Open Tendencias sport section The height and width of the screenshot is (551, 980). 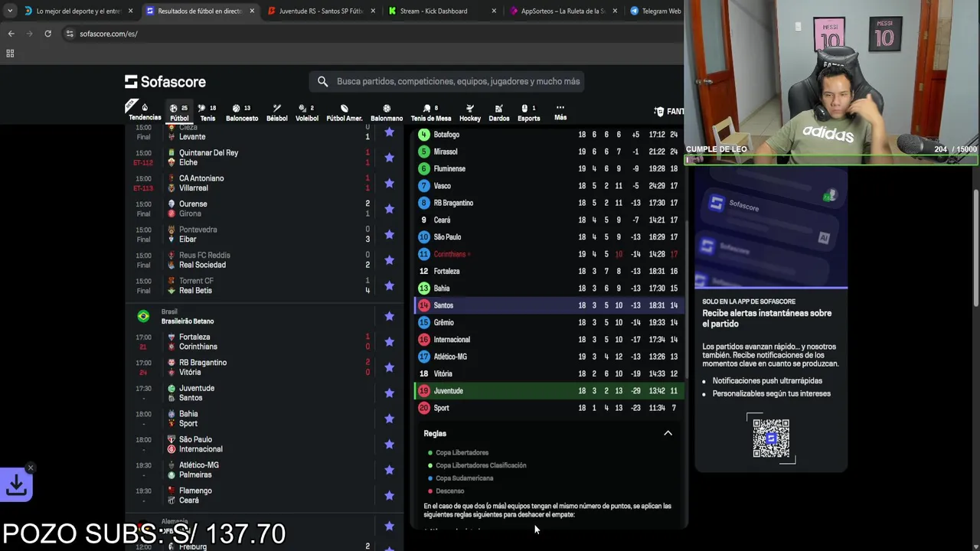point(145,112)
